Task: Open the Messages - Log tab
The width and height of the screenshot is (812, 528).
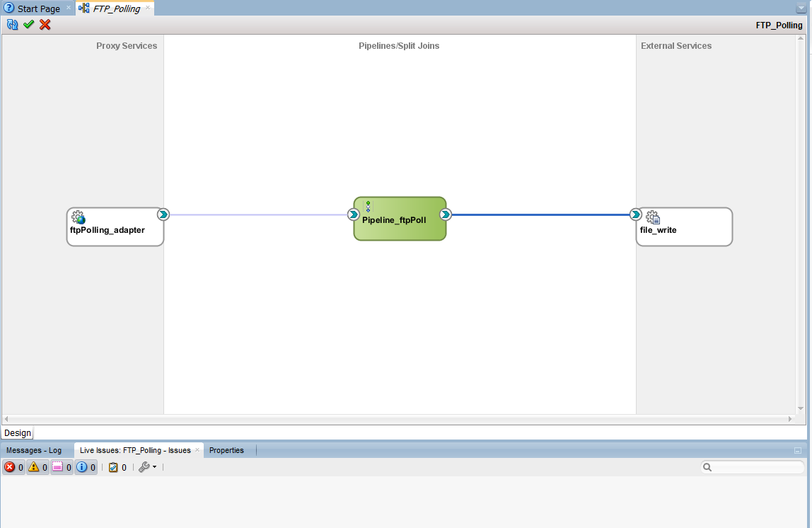Action: click(x=34, y=450)
